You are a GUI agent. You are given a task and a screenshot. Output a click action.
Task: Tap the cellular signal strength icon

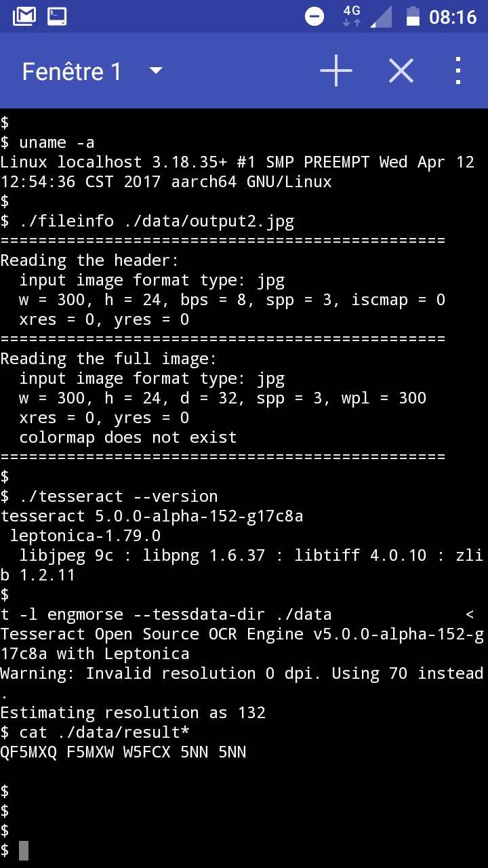[381, 16]
